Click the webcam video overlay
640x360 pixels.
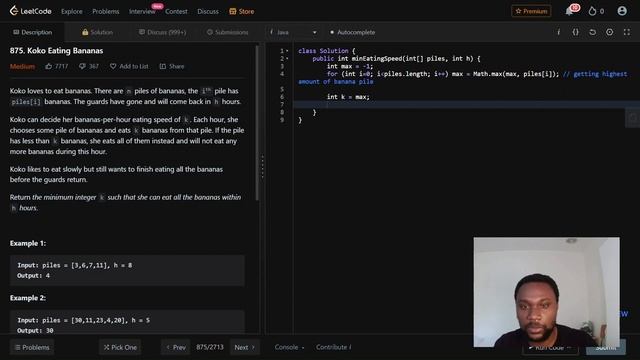[547, 292]
